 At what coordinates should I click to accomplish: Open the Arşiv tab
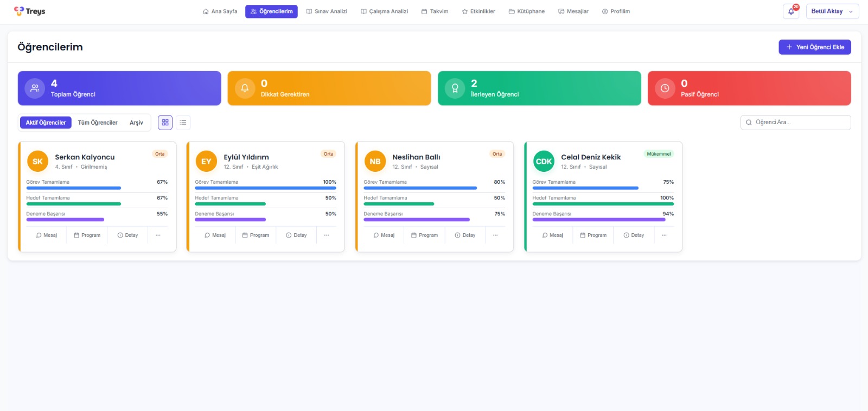(x=136, y=123)
